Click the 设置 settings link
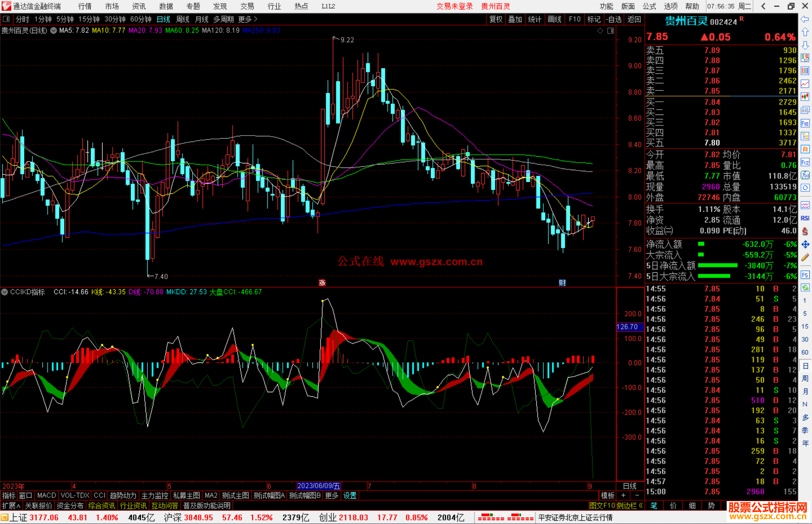Viewport: 812px width, 524px height. click(x=350, y=495)
